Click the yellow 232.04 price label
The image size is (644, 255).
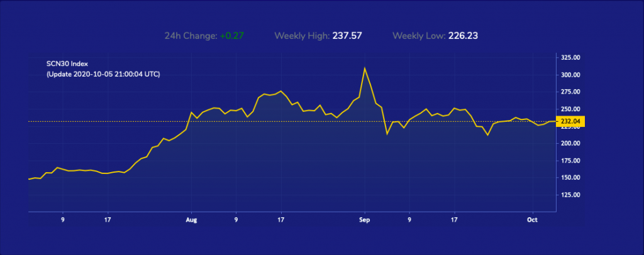point(570,122)
